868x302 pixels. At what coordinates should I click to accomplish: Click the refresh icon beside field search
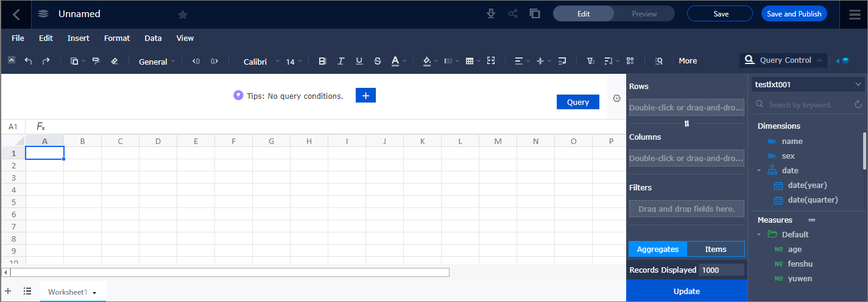tap(858, 104)
